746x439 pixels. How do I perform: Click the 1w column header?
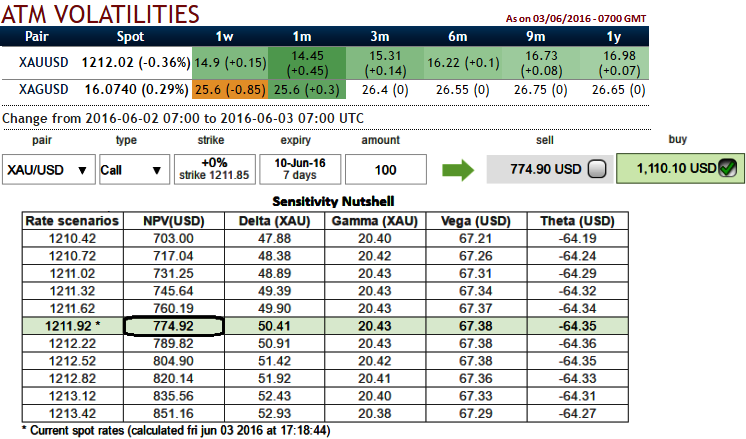(x=224, y=37)
